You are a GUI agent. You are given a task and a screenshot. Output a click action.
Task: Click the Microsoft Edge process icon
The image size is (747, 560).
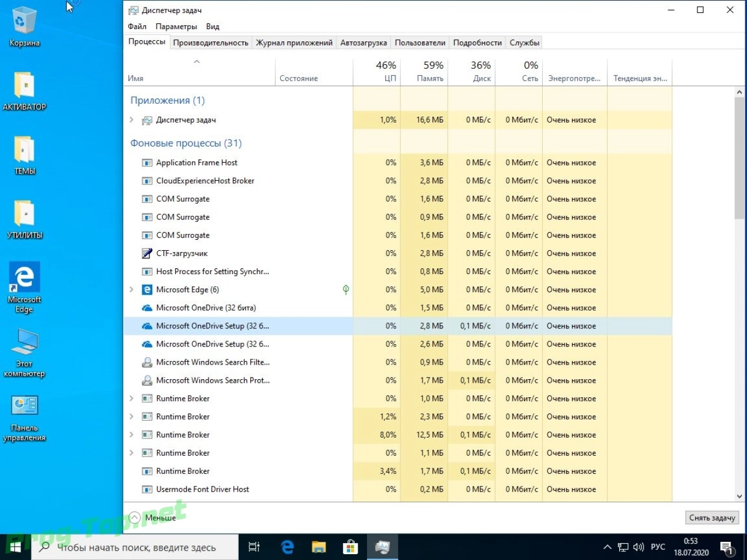(147, 289)
